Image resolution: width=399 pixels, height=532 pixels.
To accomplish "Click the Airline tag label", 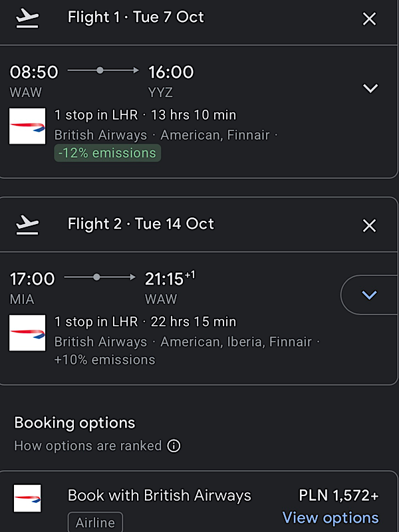I will [x=95, y=522].
